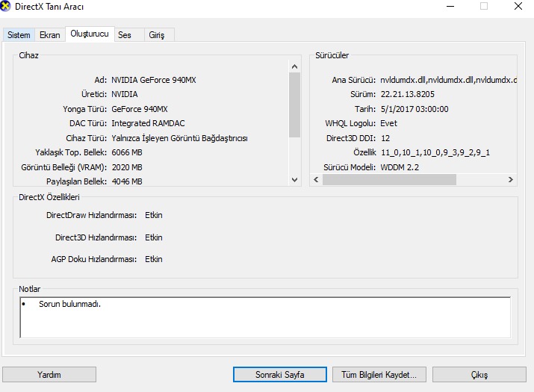Click the Direct3D DDI value 12
Screen dimensions: 534x392
click(x=385, y=138)
